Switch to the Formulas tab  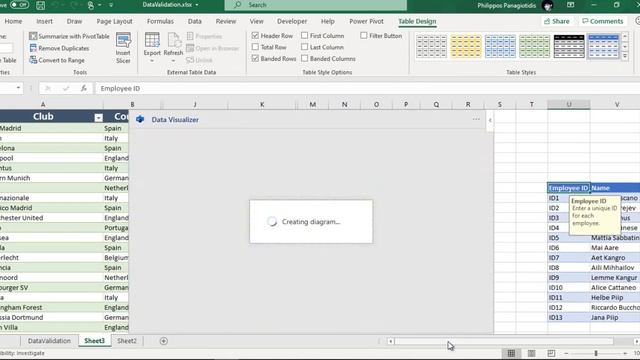tap(160, 21)
